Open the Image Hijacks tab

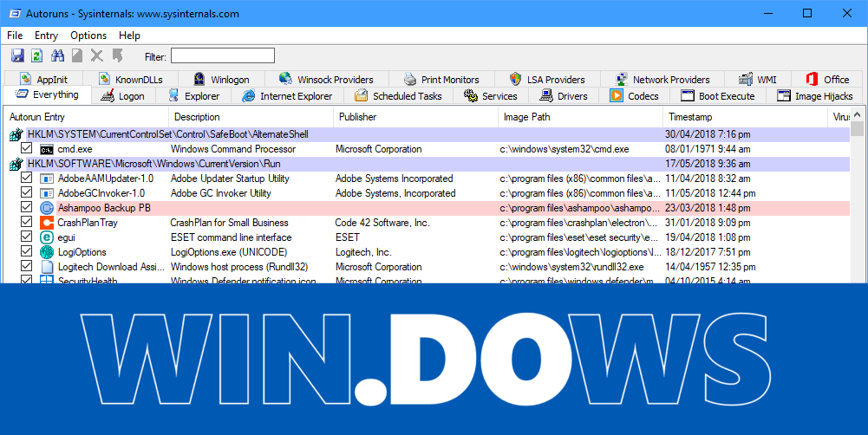(x=815, y=95)
